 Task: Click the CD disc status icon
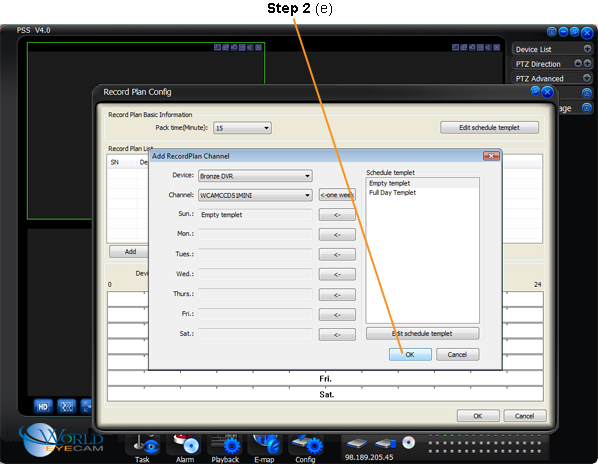[408, 442]
